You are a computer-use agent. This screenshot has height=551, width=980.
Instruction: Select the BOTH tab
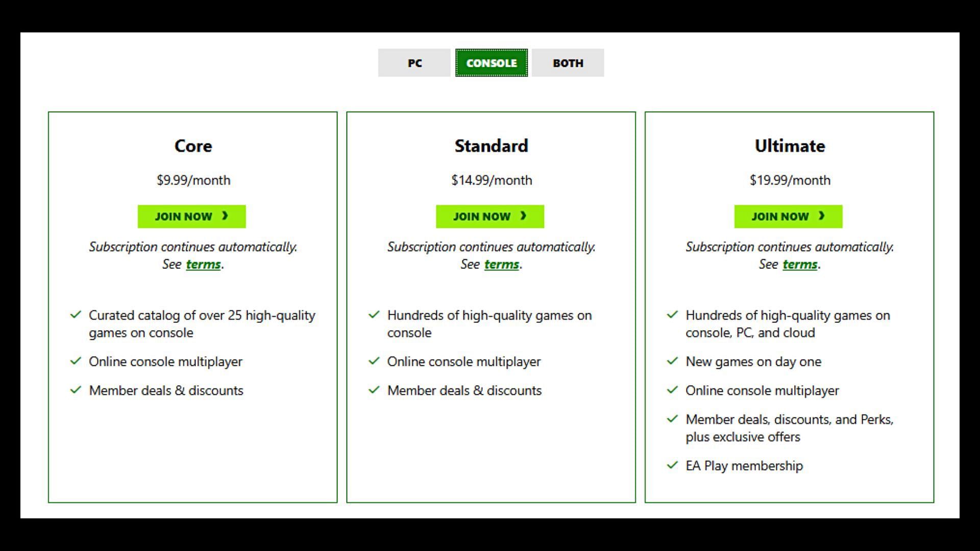[x=568, y=63]
